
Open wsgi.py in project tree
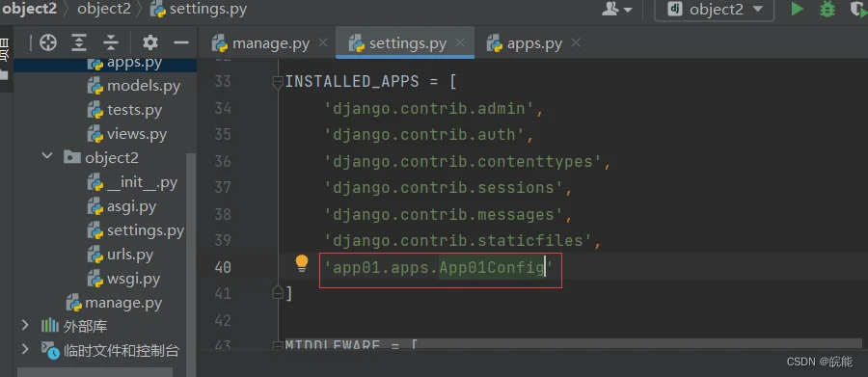coord(123,279)
